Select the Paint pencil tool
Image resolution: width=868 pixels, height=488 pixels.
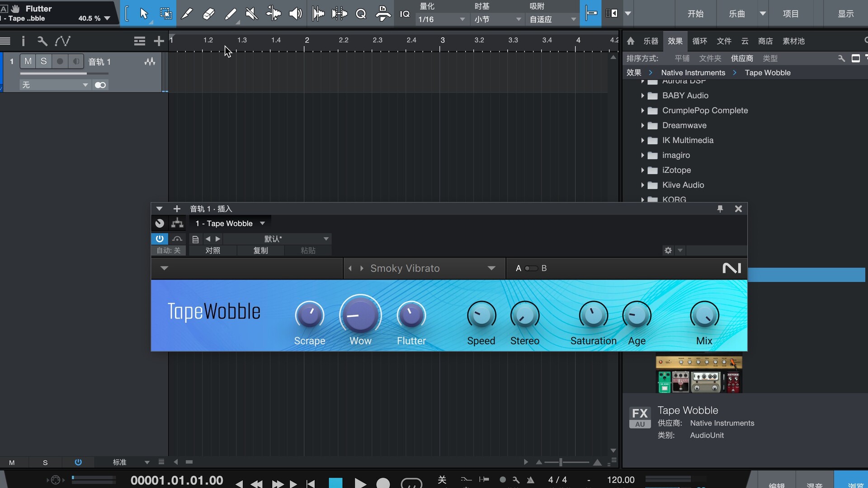tap(230, 14)
